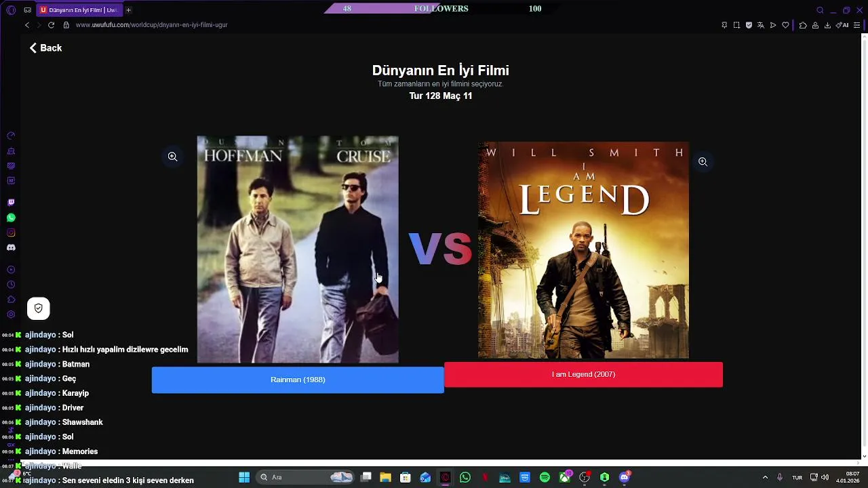Viewport: 868px width, 488px height.
Task: Open the profile account icon
Action: (x=815, y=25)
